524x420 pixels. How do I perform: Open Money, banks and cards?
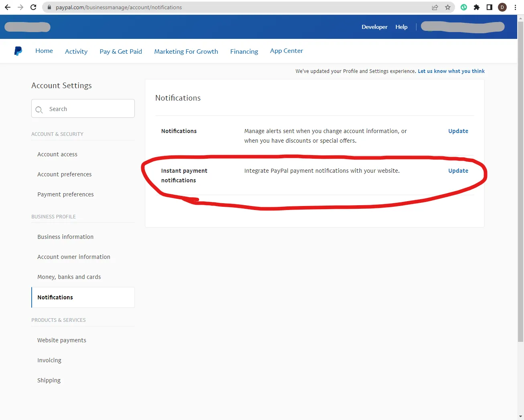(69, 277)
